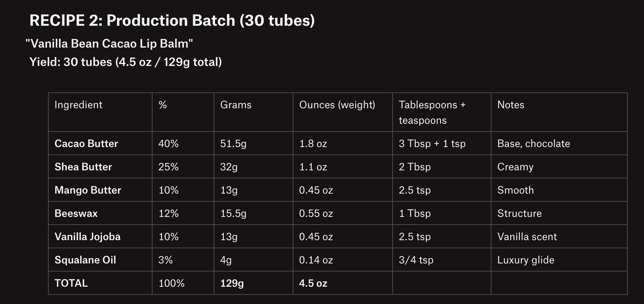Select the Luxury glide note

526,260
